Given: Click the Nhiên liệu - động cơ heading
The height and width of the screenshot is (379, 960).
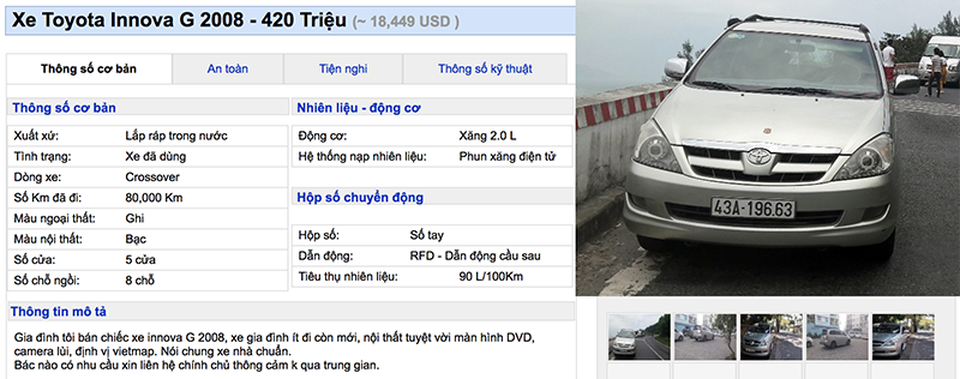Looking at the screenshot, I should coord(359,108).
